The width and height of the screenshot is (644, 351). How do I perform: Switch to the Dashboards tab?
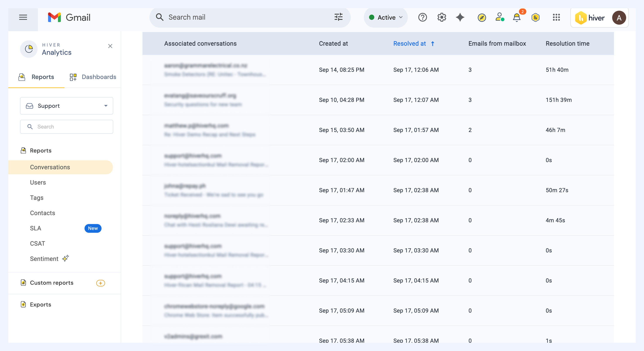point(93,77)
